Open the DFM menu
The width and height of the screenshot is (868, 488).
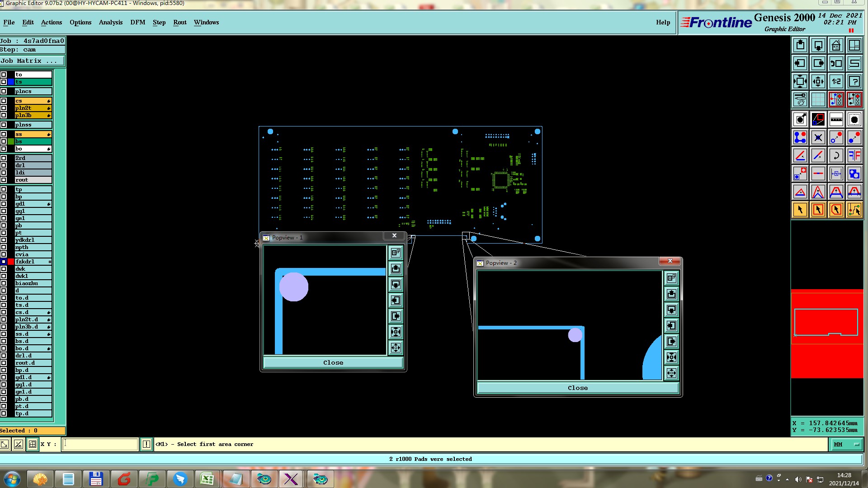point(137,22)
